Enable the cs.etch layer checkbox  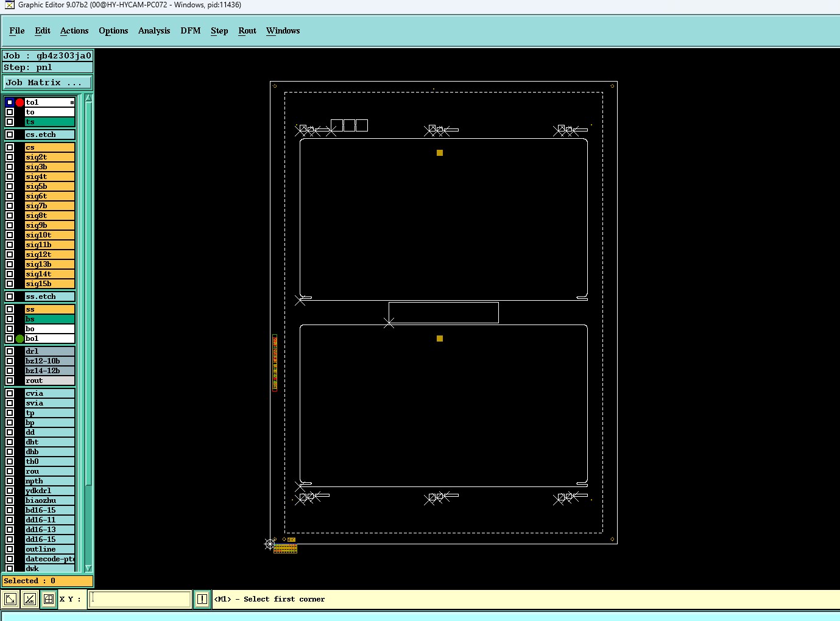click(10, 135)
